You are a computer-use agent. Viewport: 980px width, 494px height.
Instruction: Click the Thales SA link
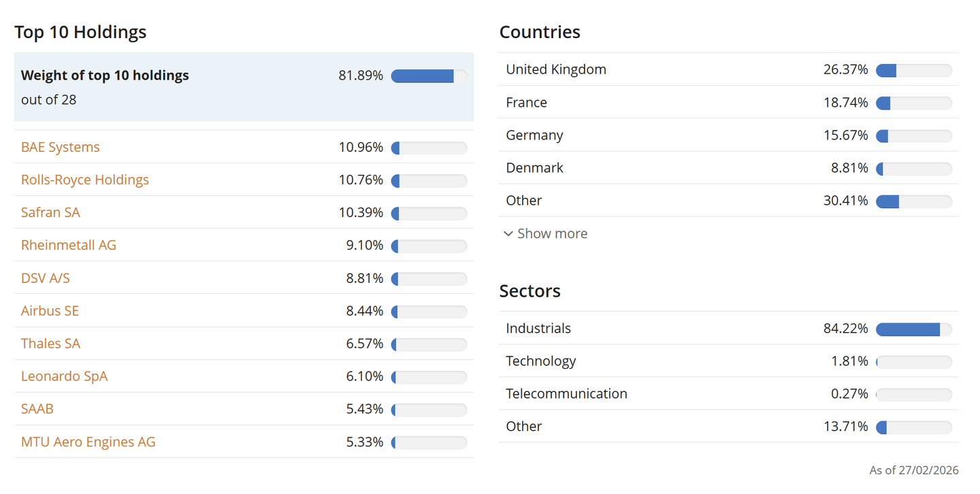click(50, 344)
